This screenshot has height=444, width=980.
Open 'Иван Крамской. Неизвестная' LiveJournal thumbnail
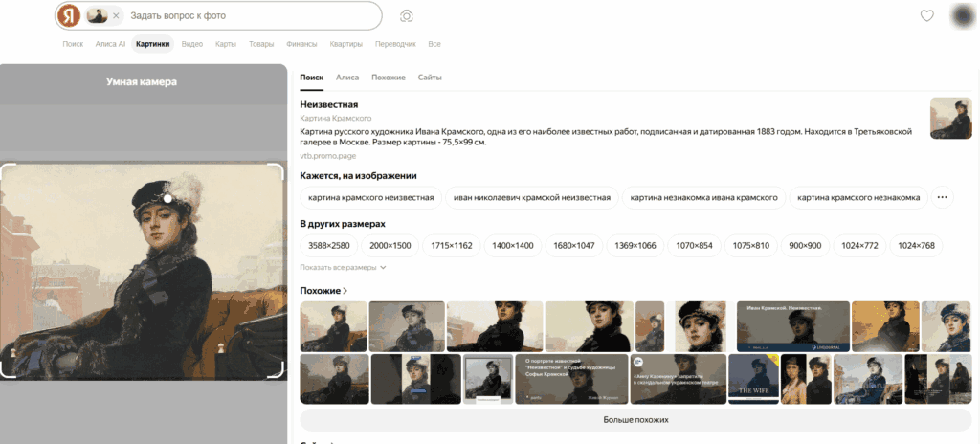(x=793, y=326)
